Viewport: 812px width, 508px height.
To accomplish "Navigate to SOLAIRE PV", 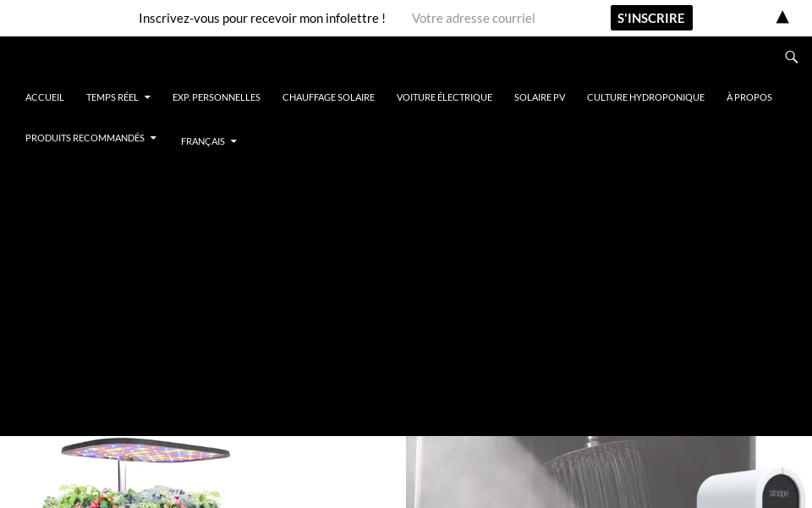I will (540, 97).
